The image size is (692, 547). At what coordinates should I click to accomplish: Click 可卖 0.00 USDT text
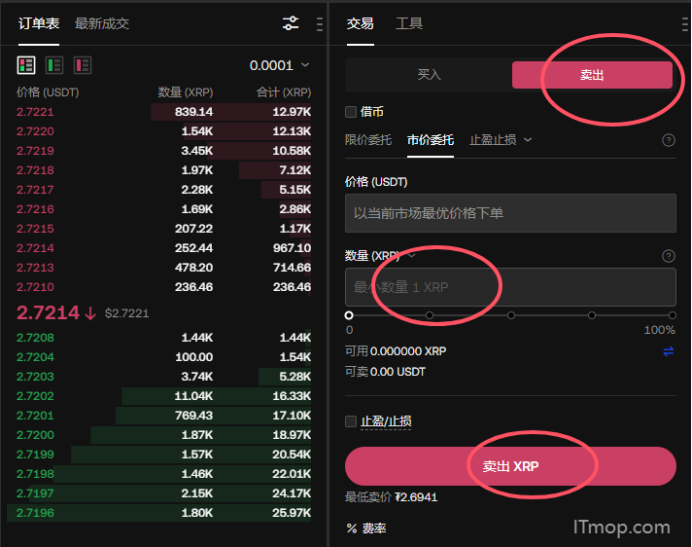click(x=385, y=372)
